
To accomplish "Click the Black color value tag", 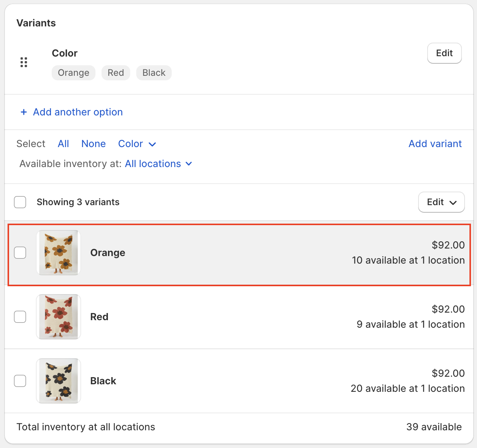I will pos(154,73).
